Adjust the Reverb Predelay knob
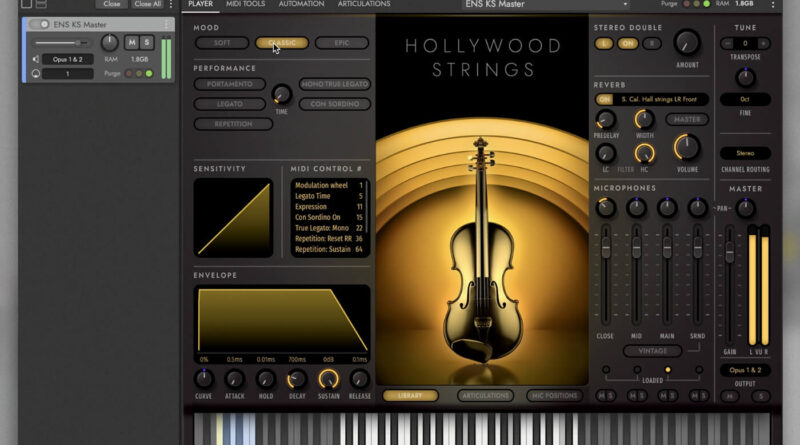800x445 pixels. coord(606,119)
